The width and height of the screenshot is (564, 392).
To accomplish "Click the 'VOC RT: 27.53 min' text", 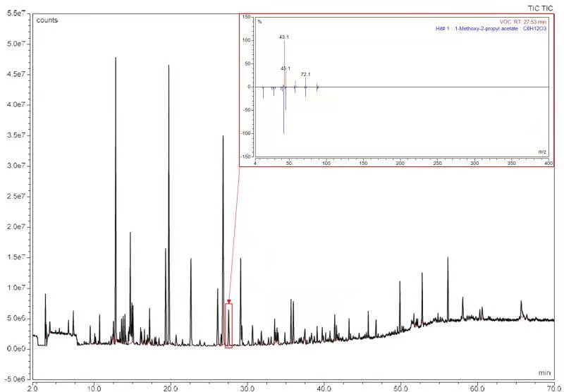I will coord(518,23).
